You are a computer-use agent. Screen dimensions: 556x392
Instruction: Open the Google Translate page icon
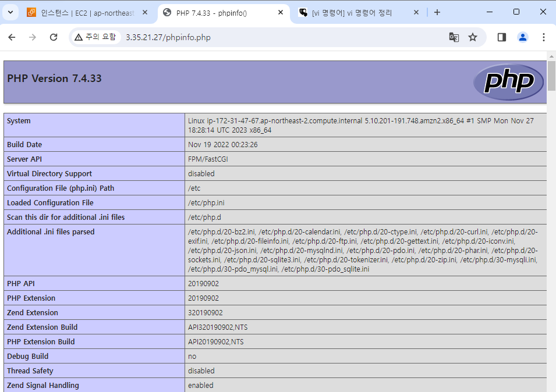(454, 37)
